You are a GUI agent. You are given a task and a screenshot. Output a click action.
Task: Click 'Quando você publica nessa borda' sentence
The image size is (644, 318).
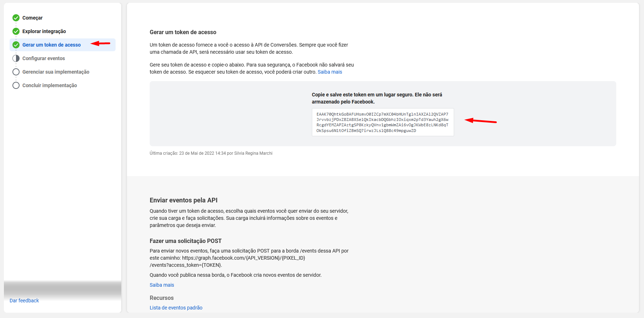235,275
